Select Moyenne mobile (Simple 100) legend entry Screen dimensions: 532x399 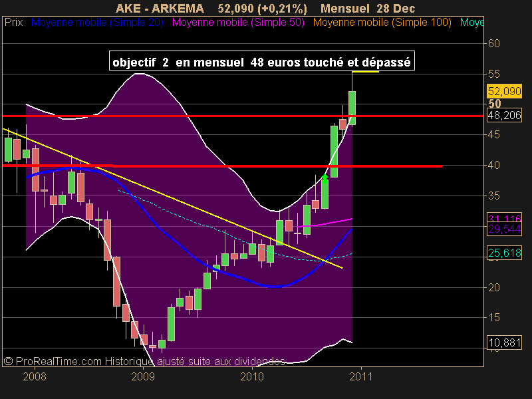(382, 23)
